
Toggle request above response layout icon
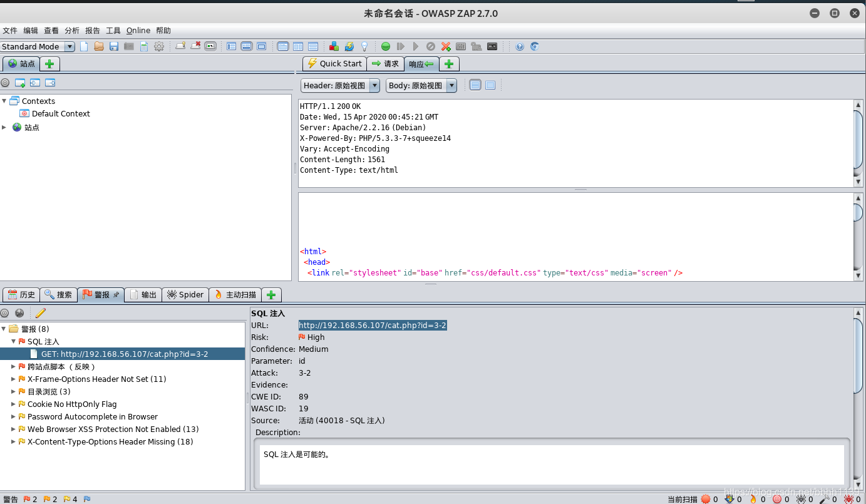click(x=313, y=46)
